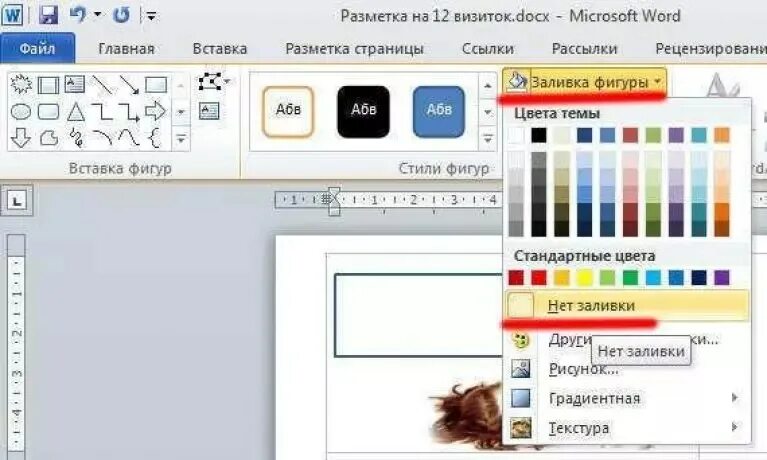Select the right block arrow shape

(x=156, y=111)
